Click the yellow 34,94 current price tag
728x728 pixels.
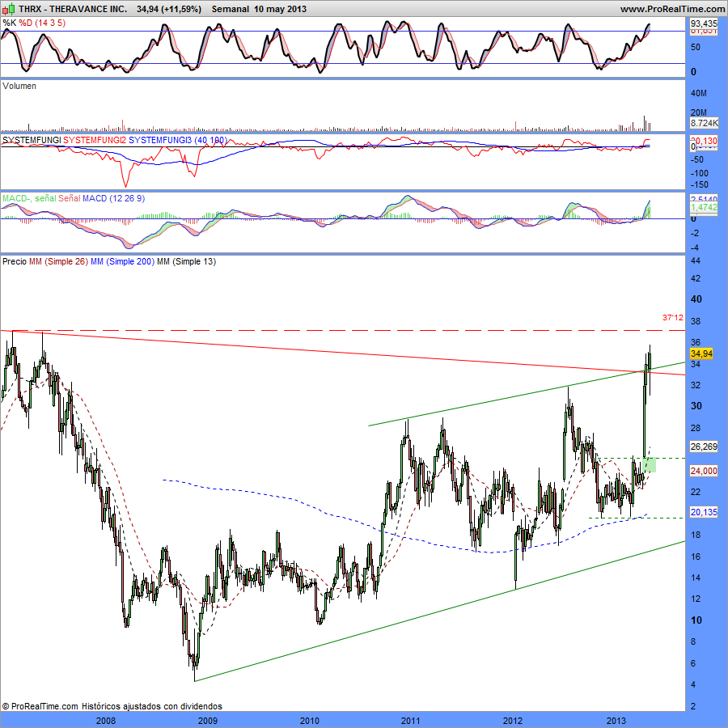[701, 353]
